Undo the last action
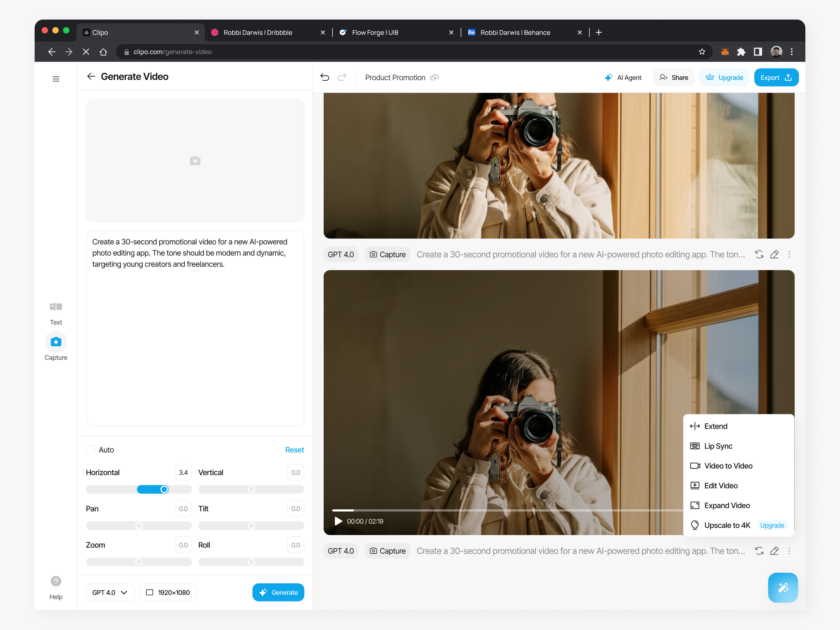840x630 pixels. pos(325,77)
